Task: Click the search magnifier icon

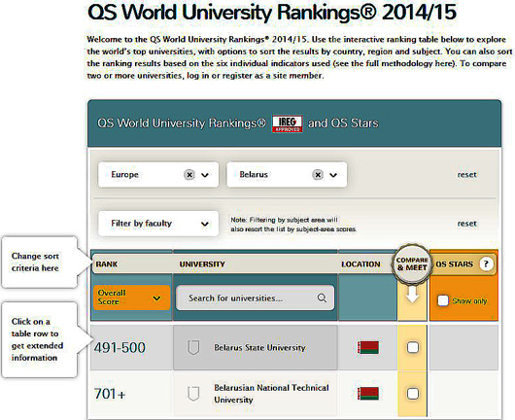Action: [x=322, y=298]
